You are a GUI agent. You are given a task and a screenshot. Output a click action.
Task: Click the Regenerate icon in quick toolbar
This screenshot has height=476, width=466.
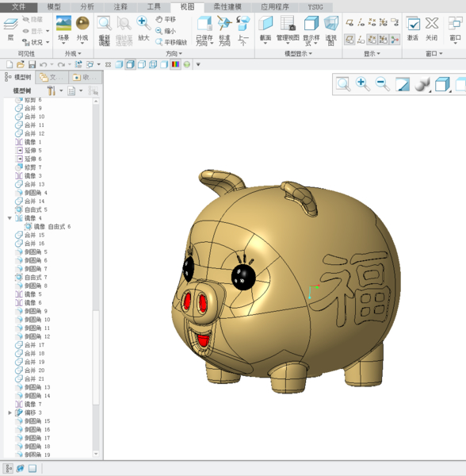pyautogui.click(x=78, y=64)
